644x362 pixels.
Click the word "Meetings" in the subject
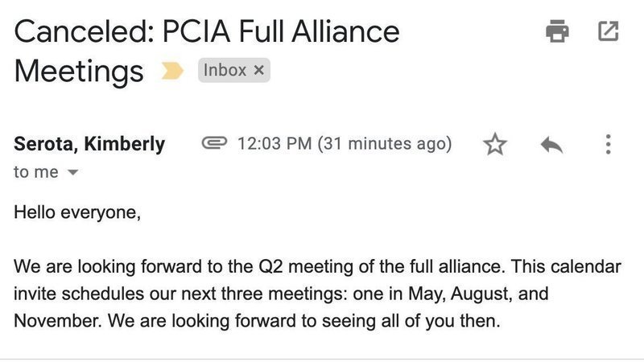79,71
